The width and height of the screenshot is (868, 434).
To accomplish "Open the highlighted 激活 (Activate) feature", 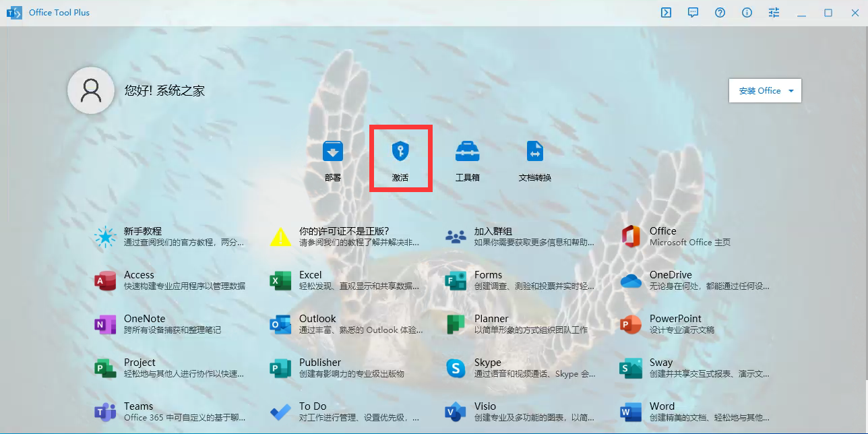I will (401, 158).
